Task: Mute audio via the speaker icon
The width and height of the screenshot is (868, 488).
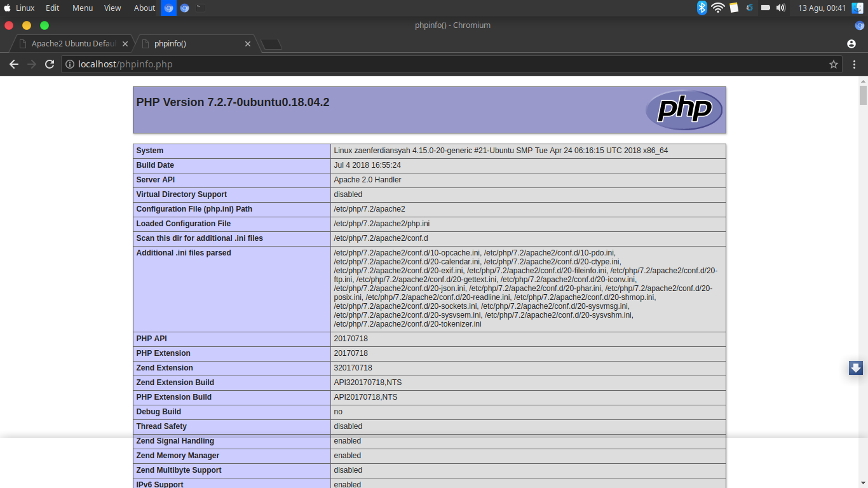Action: (782, 8)
